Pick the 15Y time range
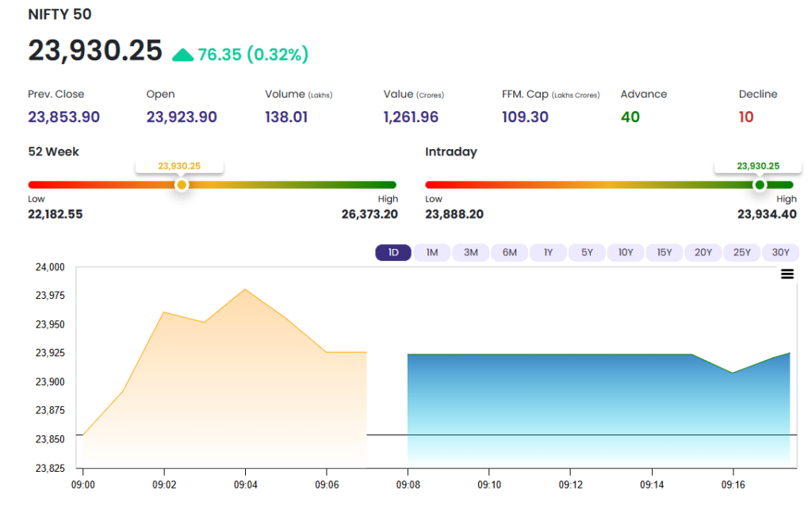 point(665,252)
